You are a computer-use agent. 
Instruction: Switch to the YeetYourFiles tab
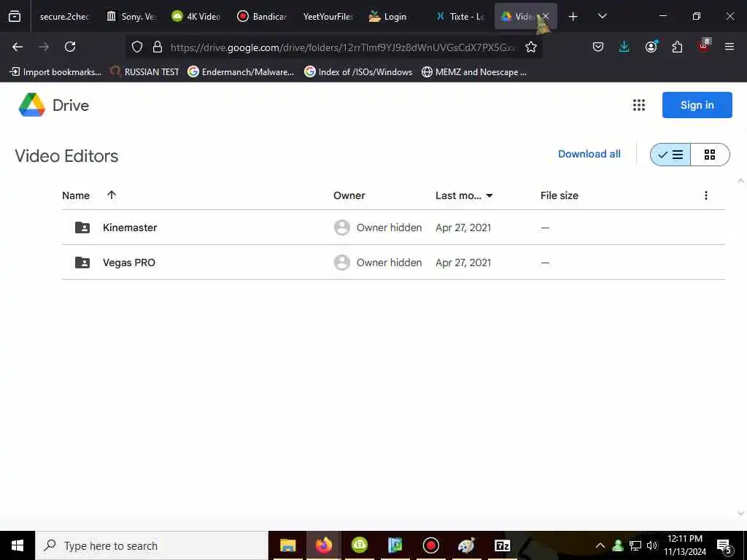(x=328, y=16)
